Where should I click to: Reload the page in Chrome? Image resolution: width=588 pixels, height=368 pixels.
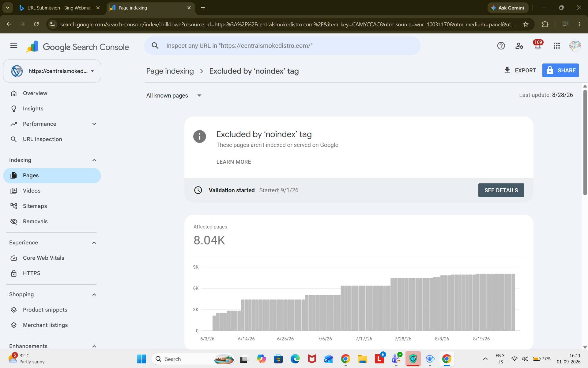pyautogui.click(x=36, y=24)
